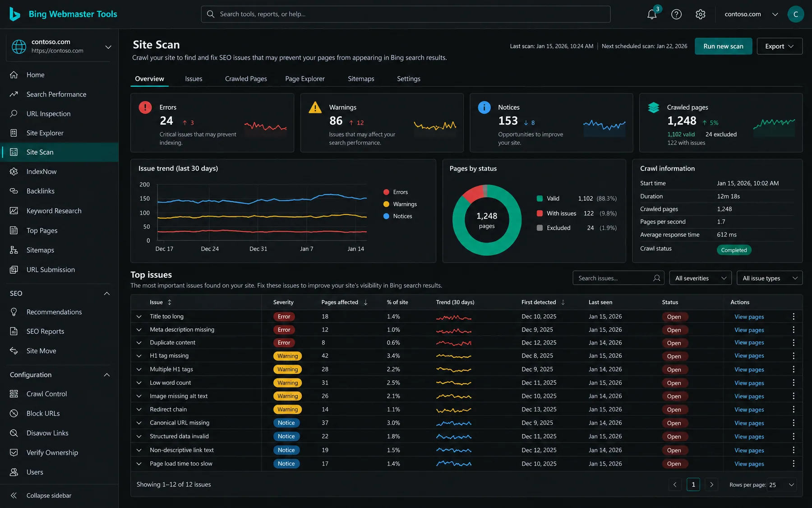
Task: Toggle Errors series in trend legend
Action: coord(396,192)
